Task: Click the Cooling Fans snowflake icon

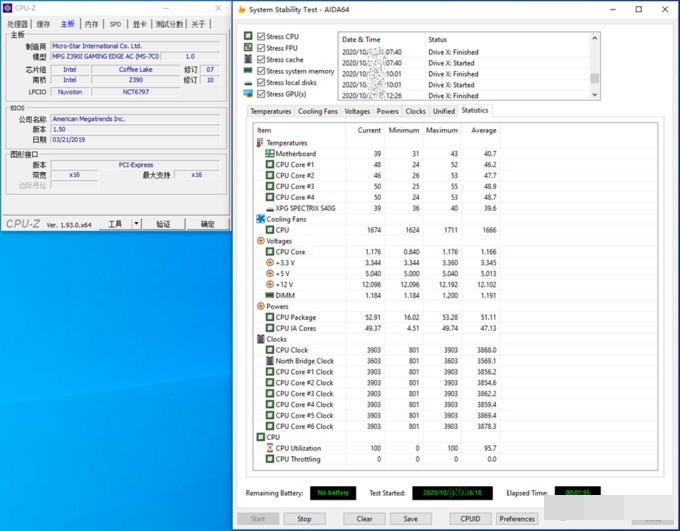Action: pos(260,219)
